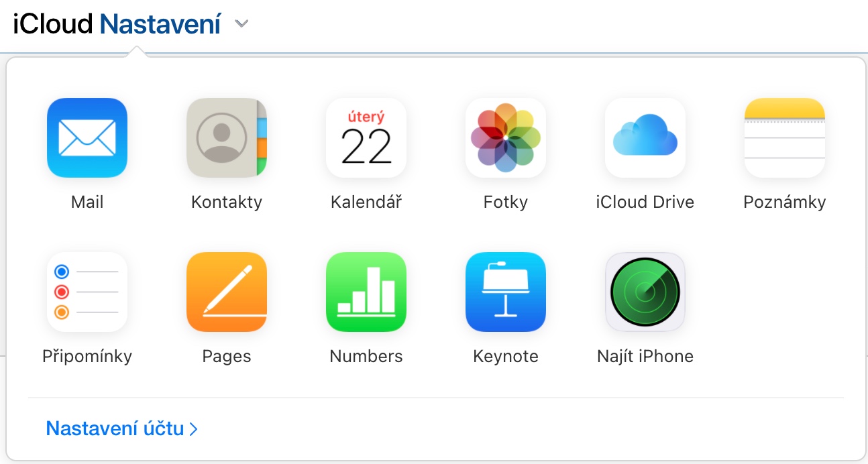
Task: Launch the Kalendář calendar icon
Action: coord(366,138)
